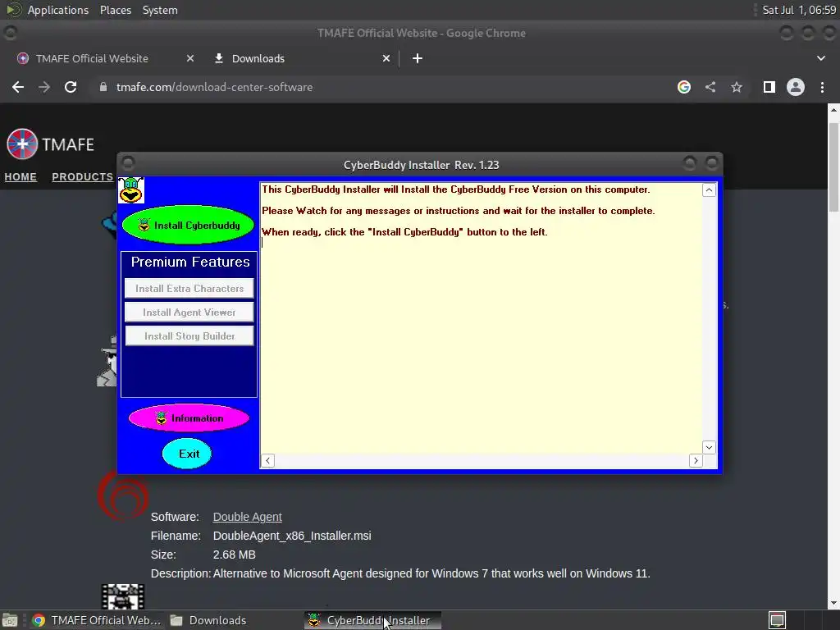Click the red swirl Double Agent icon
Image resolution: width=840 pixels, height=630 pixels.
[x=123, y=495]
